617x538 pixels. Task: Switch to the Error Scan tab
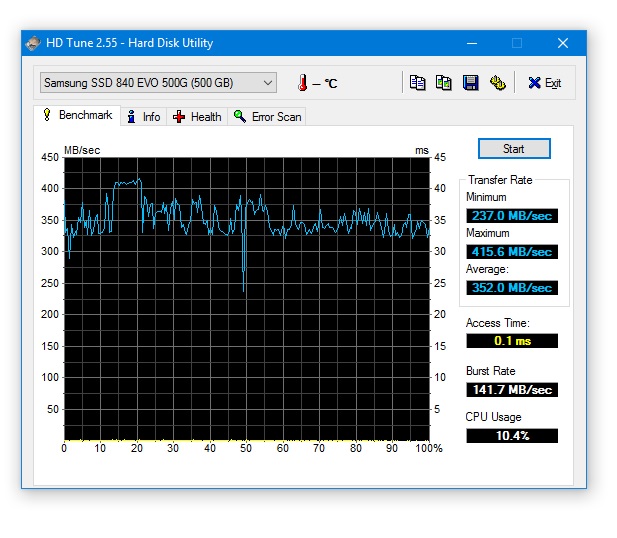coord(267,117)
